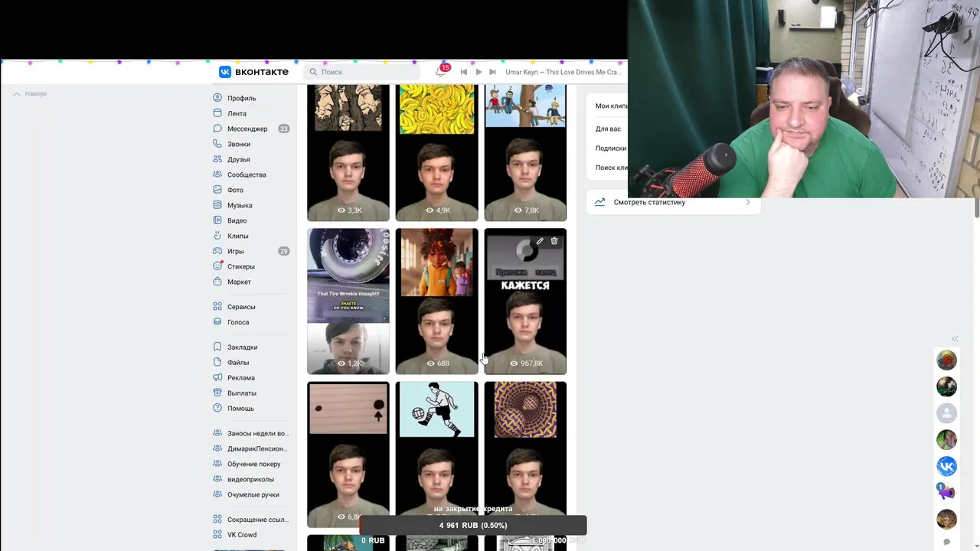Click the donation goal progress bar

pyautogui.click(x=473, y=525)
